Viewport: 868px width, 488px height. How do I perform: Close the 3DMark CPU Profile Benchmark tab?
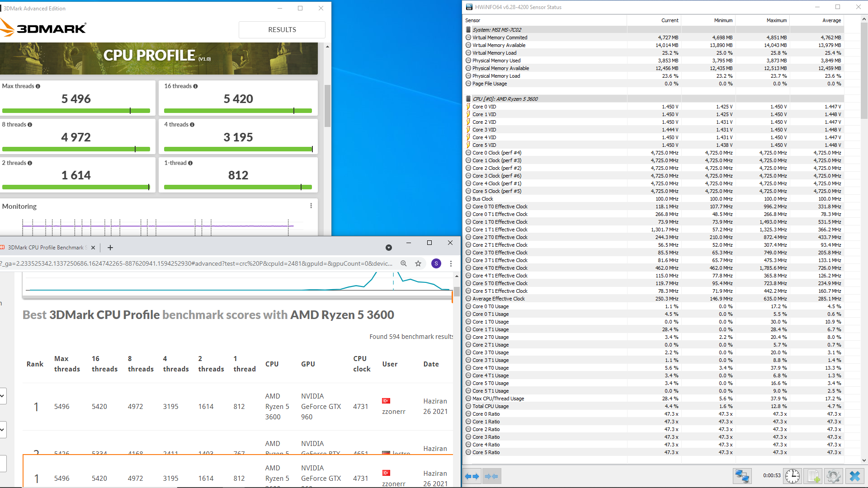coord(93,248)
